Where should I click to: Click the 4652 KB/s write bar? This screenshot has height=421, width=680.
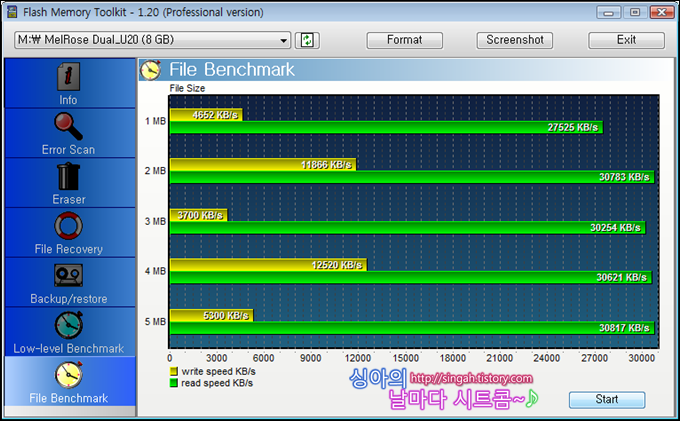[x=206, y=115]
